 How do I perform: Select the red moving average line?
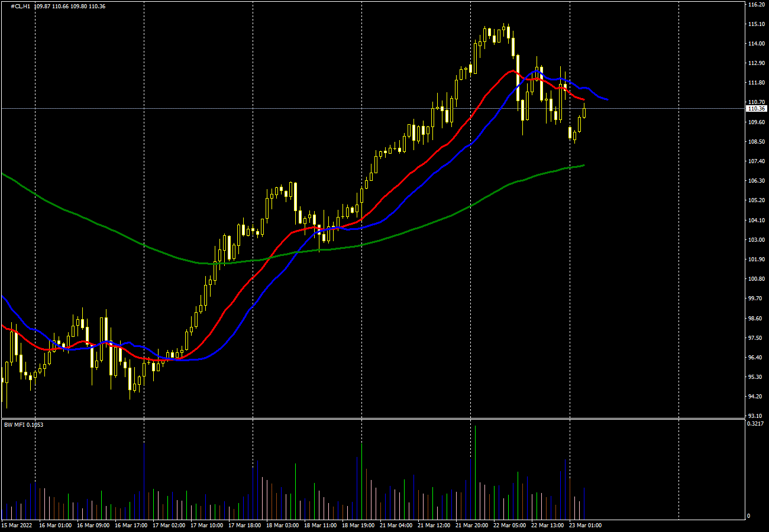pos(414,171)
